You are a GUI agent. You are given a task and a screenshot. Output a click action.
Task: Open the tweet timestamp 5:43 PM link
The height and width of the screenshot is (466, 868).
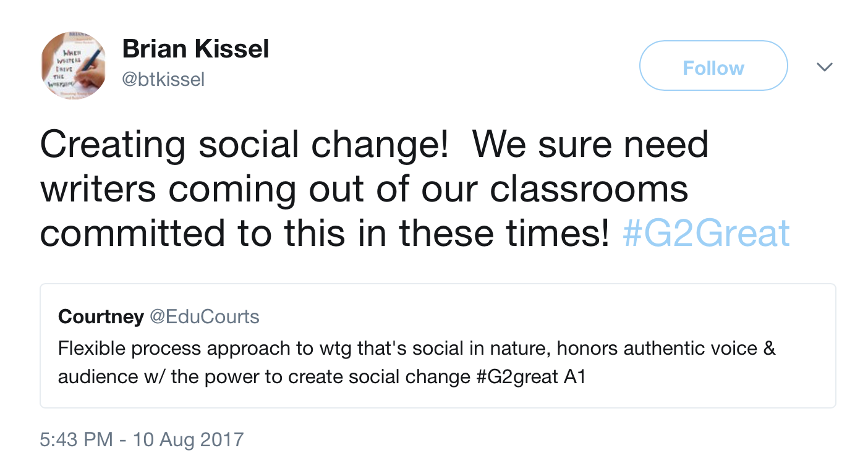point(77,439)
